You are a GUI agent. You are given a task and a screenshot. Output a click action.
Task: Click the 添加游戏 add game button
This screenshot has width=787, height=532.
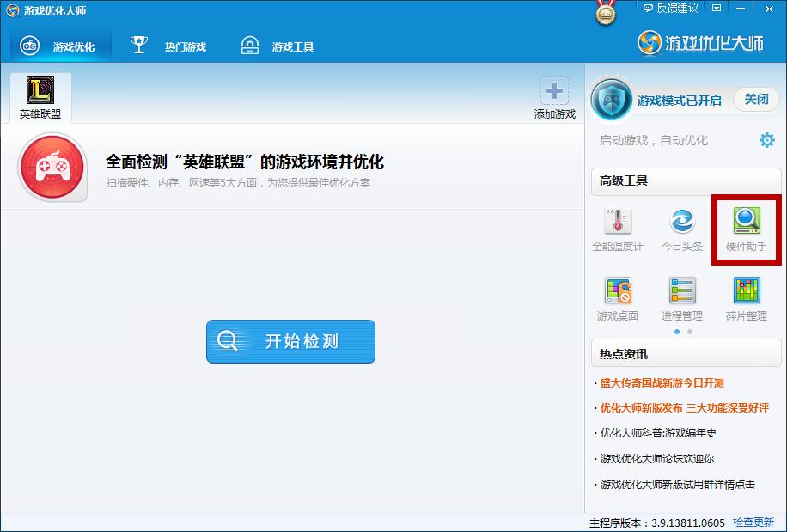tap(554, 98)
